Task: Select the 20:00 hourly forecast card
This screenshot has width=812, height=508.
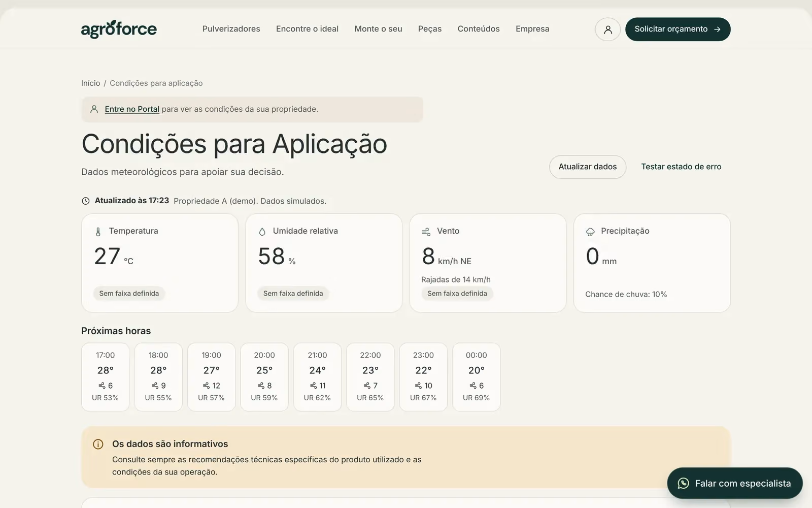Action: 264,377
